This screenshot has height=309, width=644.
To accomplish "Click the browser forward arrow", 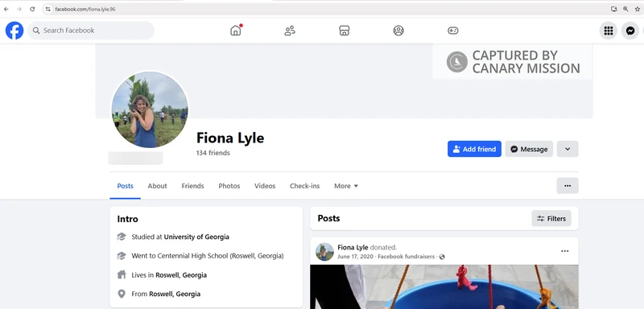I will point(19,9).
